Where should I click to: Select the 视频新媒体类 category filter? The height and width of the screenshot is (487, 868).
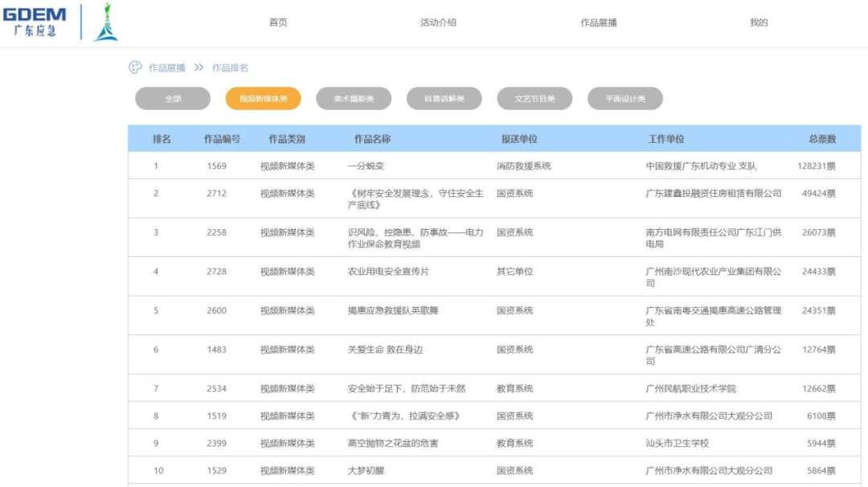[x=263, y=99]
